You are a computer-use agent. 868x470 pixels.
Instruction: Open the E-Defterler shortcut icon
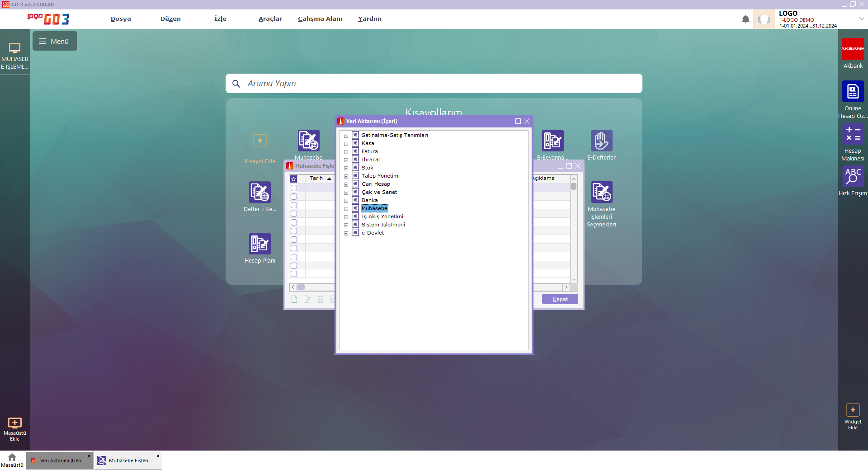click(x=601, y=141)
